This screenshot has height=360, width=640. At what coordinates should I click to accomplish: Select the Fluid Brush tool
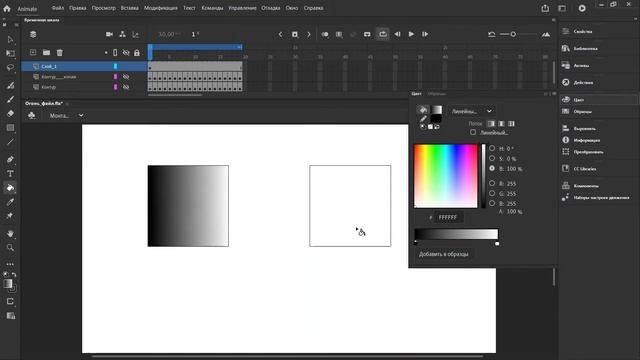tap(10, 85)
